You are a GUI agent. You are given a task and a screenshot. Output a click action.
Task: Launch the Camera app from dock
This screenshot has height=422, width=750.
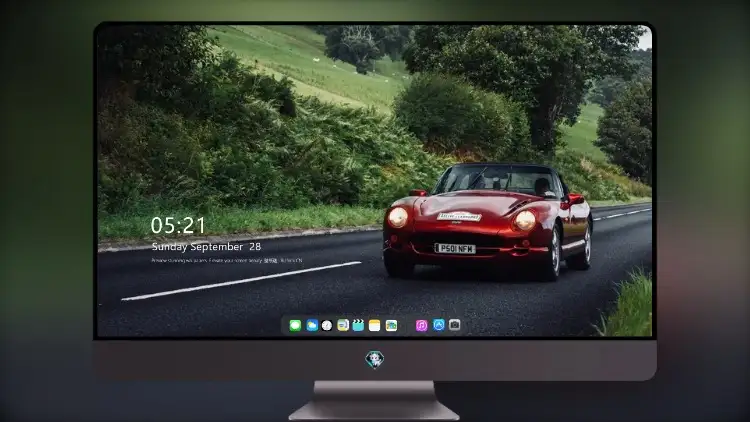pos(455,325)
